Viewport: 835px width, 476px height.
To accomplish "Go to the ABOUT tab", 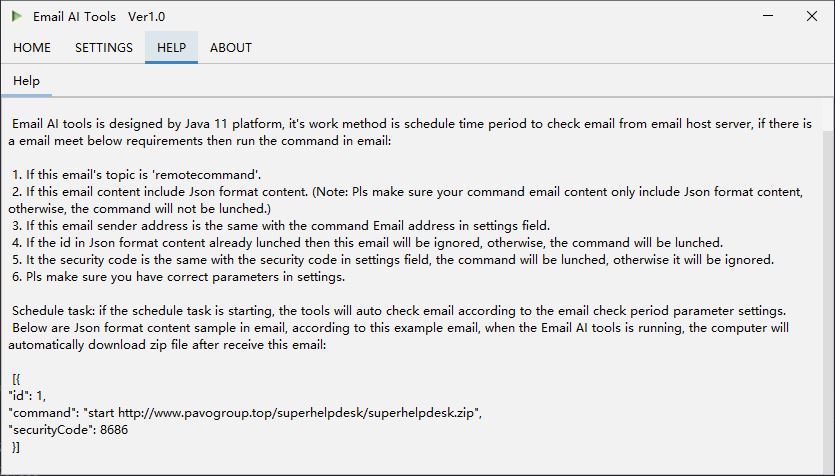I will coord(231,48).
